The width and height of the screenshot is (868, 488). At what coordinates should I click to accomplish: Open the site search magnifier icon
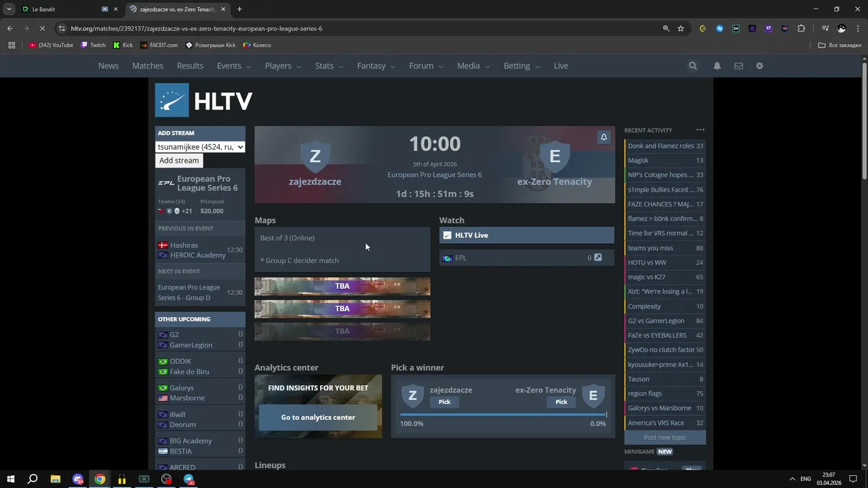click(x=692, y=66)
